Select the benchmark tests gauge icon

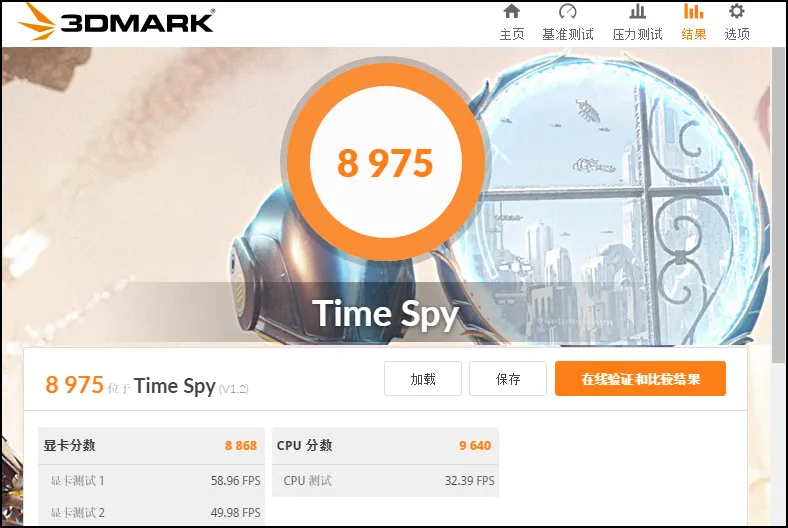click(x=567, y=11)
